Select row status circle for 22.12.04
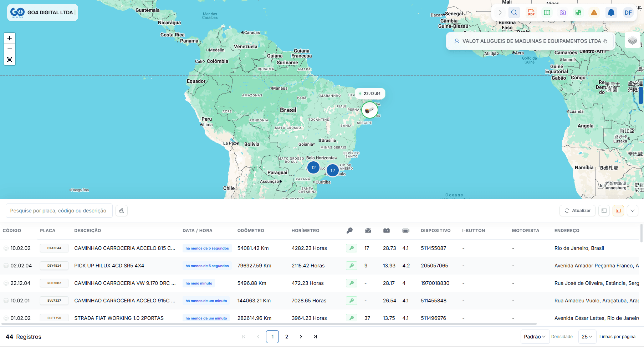 pyautogui.click(x=6, y=283)
